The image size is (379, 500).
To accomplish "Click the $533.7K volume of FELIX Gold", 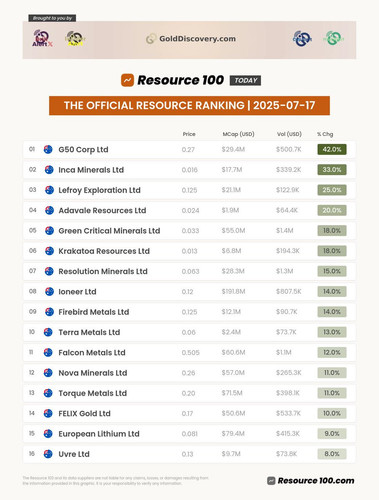I will click(x=288, y=413).
